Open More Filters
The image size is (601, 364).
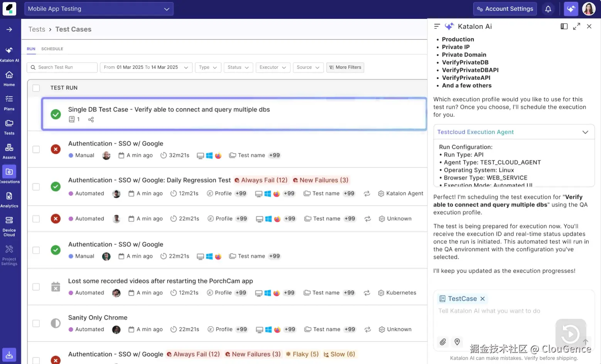coord(345,67)
